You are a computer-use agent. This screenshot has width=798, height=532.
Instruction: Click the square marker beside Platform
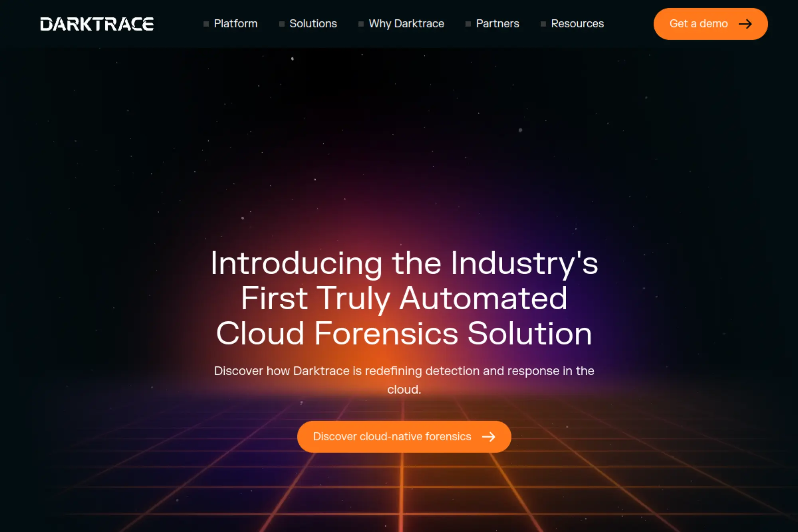pos(206,24)
